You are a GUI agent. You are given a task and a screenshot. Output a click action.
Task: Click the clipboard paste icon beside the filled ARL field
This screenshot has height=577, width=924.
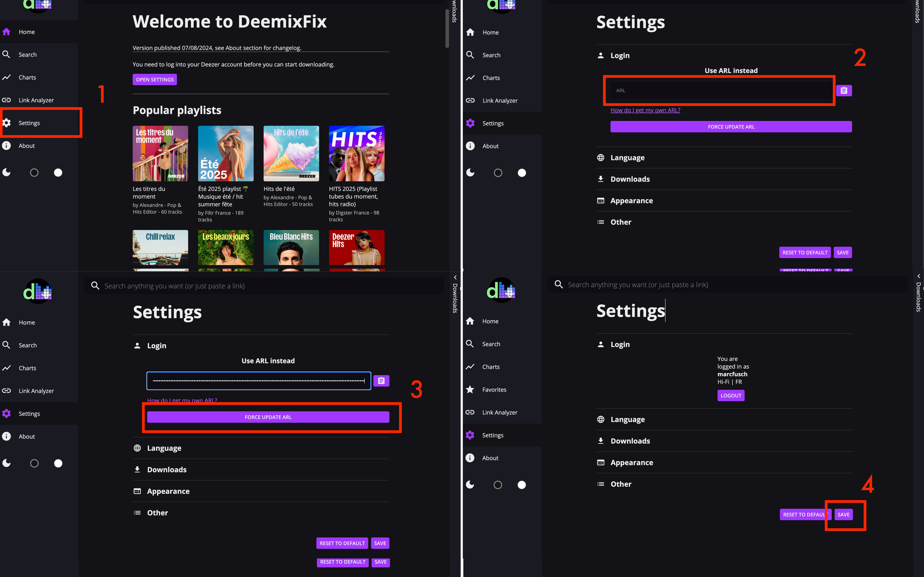coord(381,381)
